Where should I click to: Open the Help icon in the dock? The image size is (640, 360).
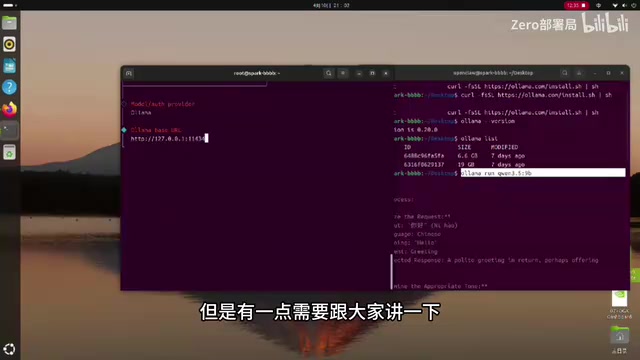9,87
